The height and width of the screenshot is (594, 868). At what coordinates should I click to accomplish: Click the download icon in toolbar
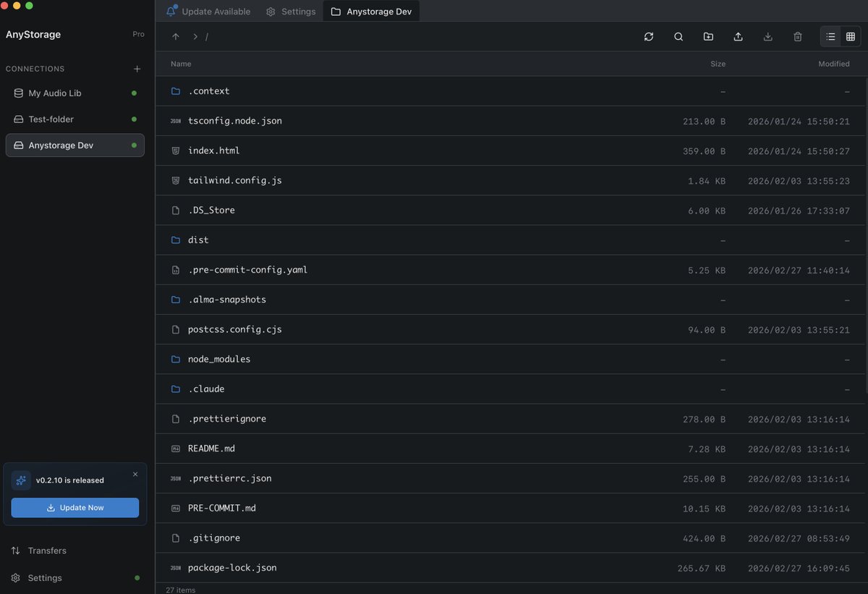pyautogui.click(x=768, y=36)
